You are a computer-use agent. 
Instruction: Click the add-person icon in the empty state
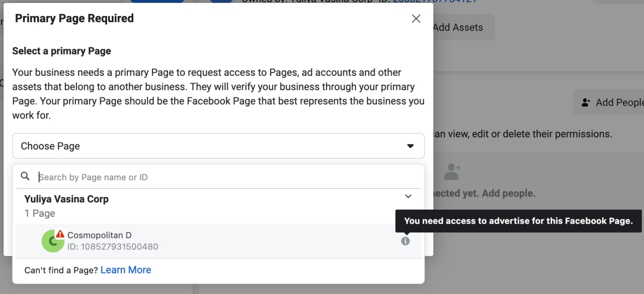click(452, 171)
